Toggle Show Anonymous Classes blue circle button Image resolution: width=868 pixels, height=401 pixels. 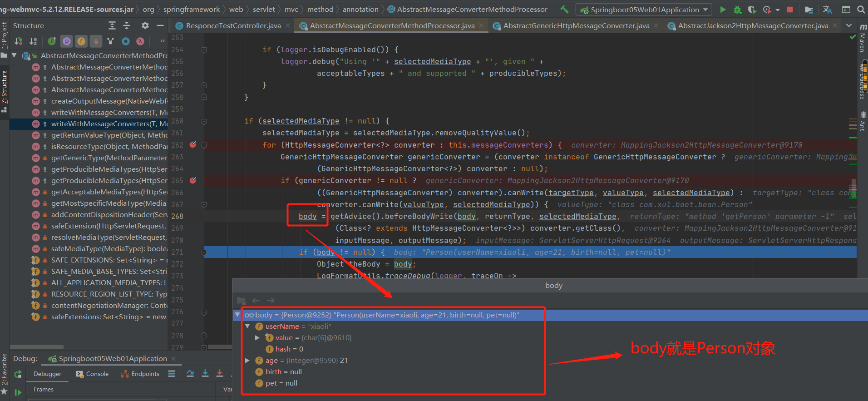point(126,41)
